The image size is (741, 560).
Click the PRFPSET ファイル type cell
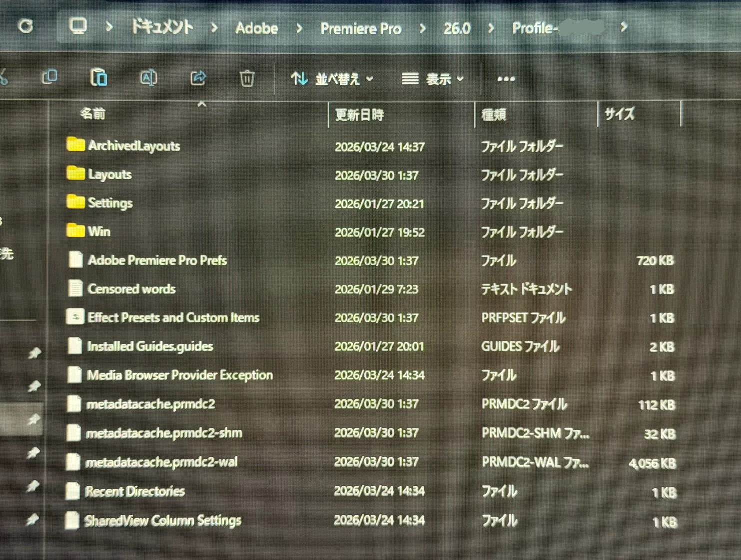[523, 318]
